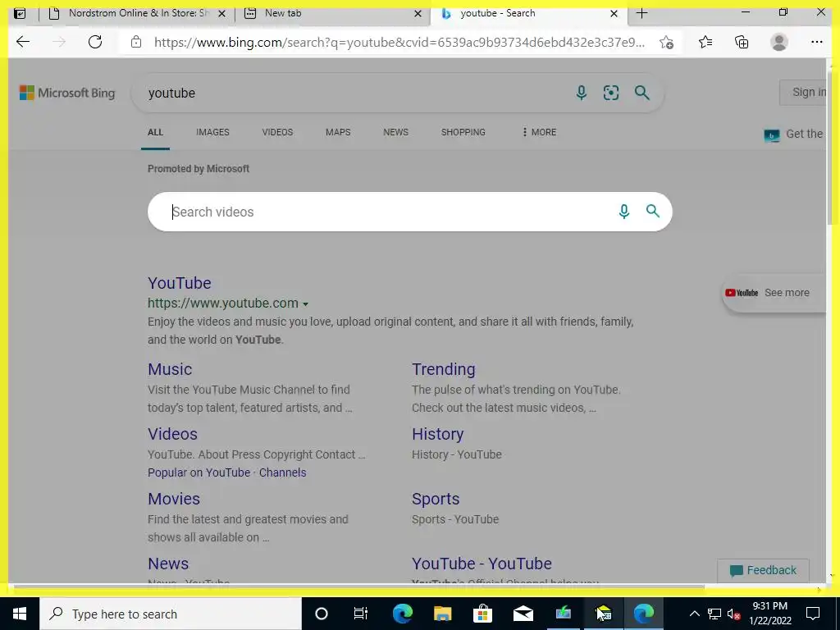This screenshot has width=840, height=630.
Task: Click the muted volume tray icon
Action: click(x=734, y=614)
